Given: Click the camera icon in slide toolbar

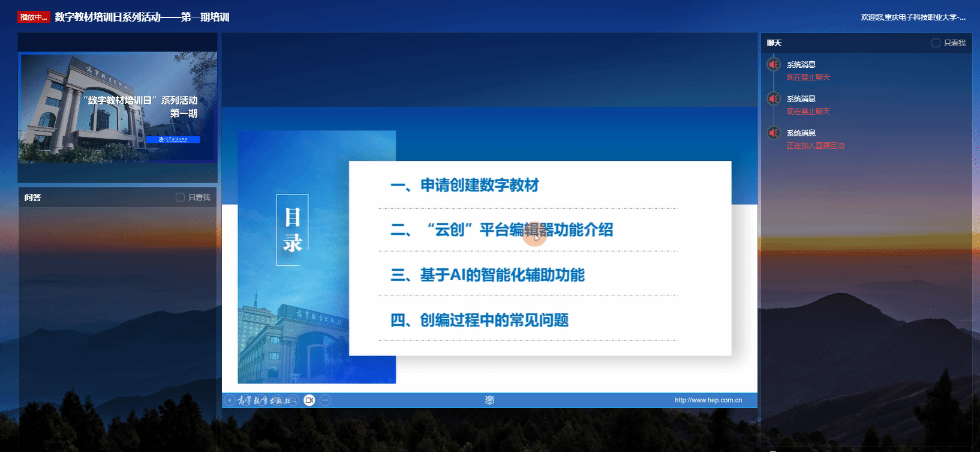Looking at the screenshot, I should point(309,400).
